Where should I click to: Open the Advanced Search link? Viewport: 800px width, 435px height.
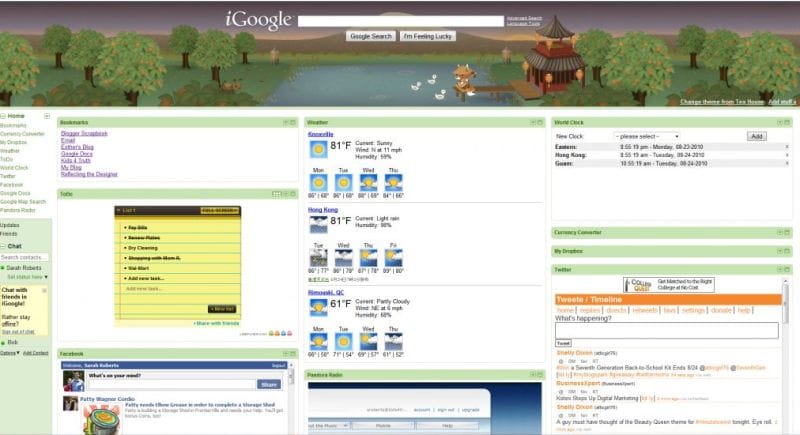click(x=524, y=18)
